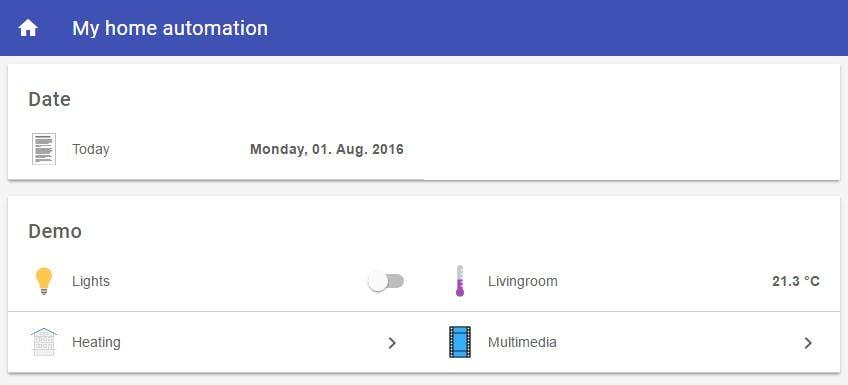Click the Today document icon
848x385 pixels.
point(44,149)
